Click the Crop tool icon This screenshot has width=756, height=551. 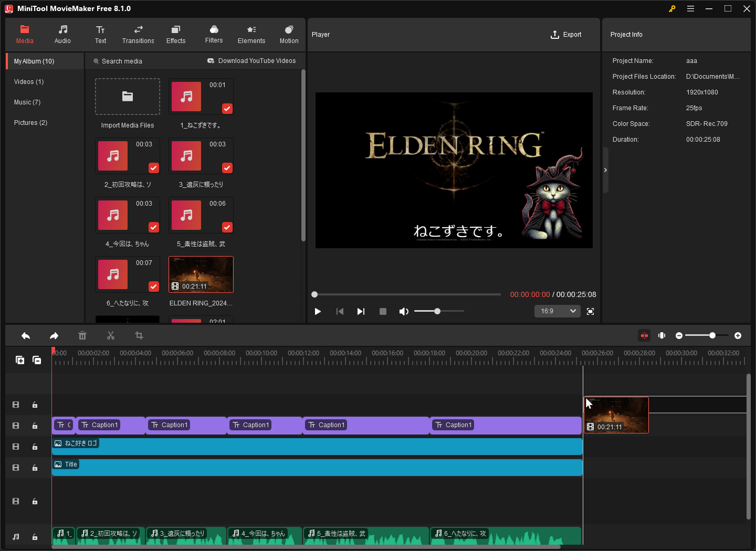139,336
